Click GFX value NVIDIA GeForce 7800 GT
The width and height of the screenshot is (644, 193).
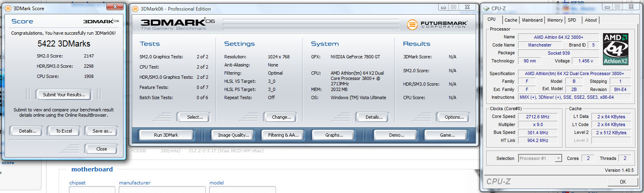click(x=355, y=57)
